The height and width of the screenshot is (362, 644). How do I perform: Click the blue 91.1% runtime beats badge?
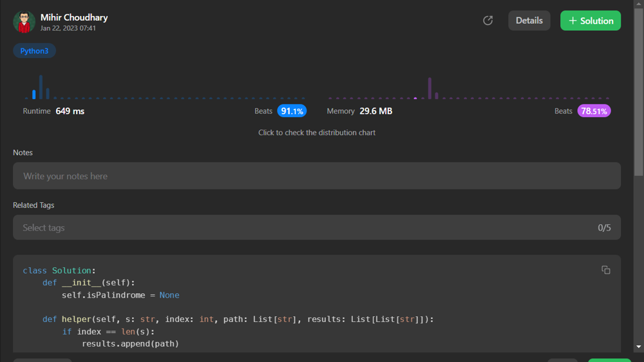click(x=292, y=111)
